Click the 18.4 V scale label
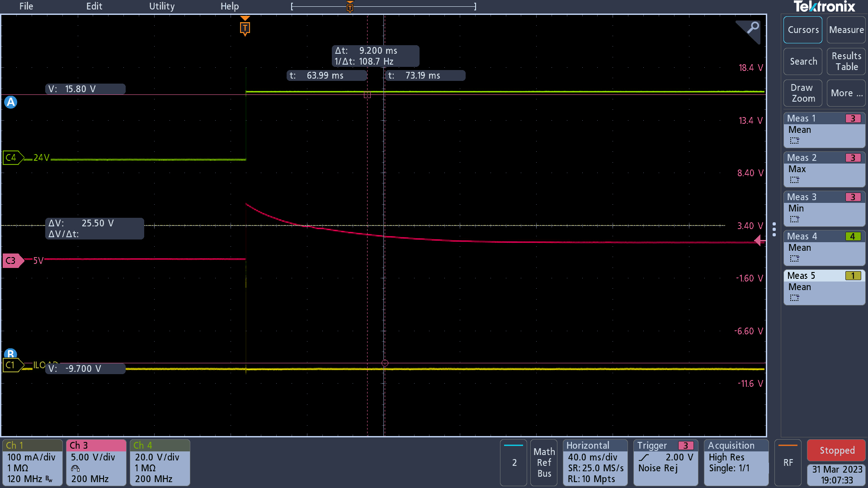 (x=750, y=68)
